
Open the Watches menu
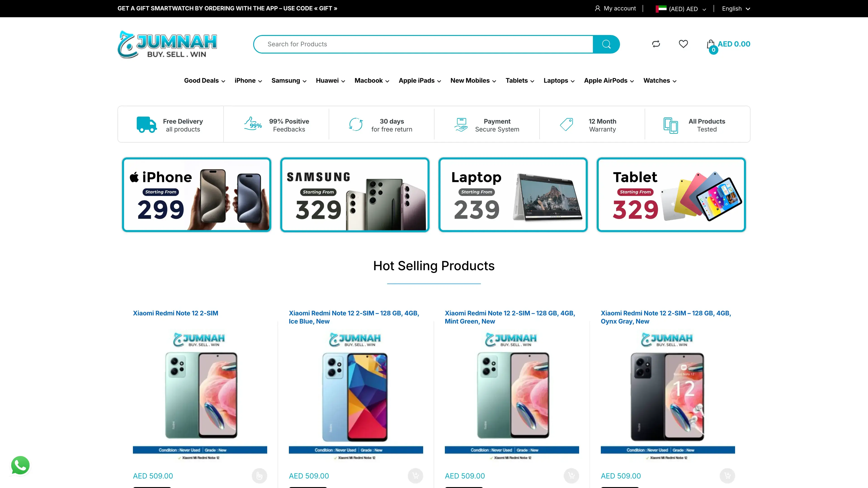coord(660,81)
